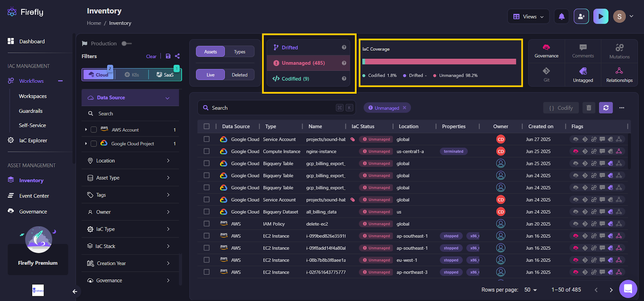Click the Firefly logo
Screen dimensions: 644x301
(25, 12)
